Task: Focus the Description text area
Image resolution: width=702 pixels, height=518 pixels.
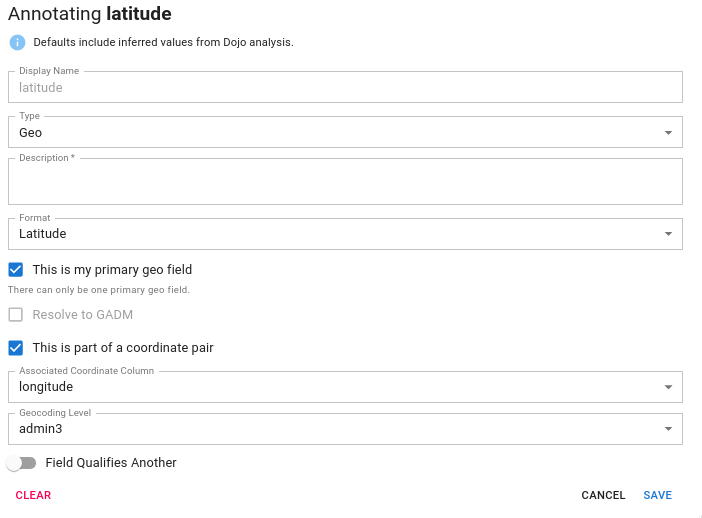Action: [x=345, y=181]
